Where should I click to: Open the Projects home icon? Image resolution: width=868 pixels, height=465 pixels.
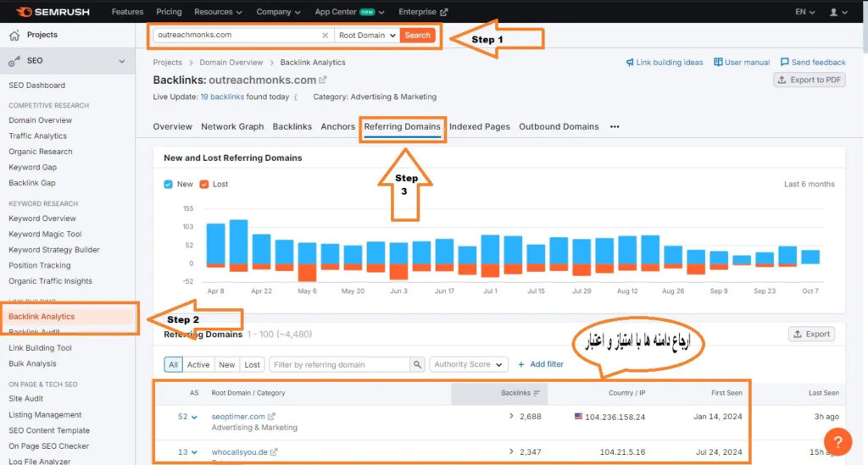tap(14, 36)
